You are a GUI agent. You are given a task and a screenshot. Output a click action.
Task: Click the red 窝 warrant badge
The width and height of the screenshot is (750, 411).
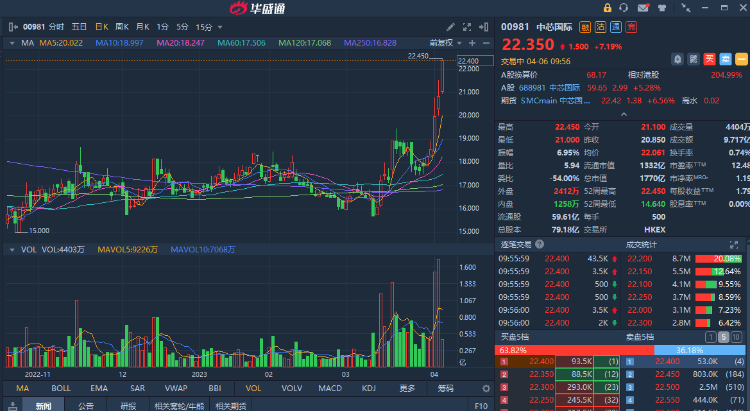(631, 27)
